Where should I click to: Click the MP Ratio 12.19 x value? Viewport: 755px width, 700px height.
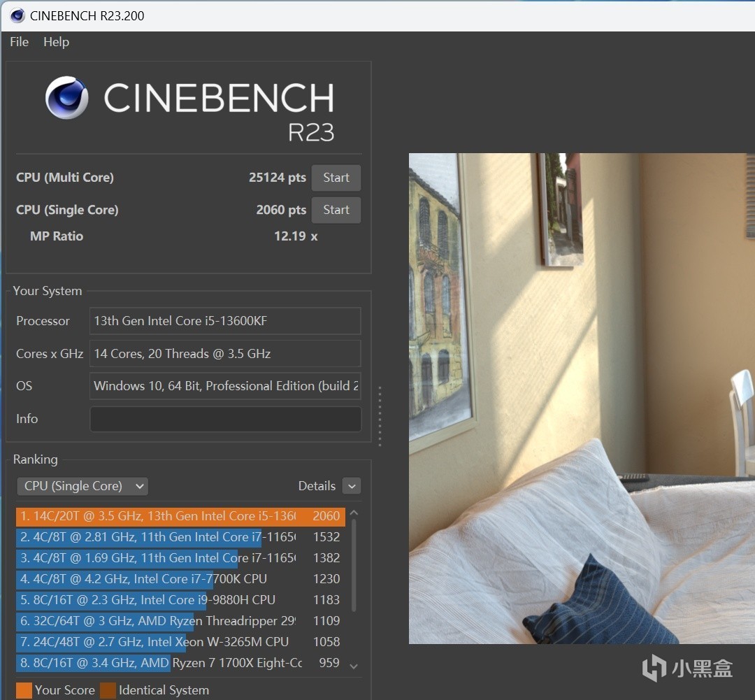click(296, 236)
